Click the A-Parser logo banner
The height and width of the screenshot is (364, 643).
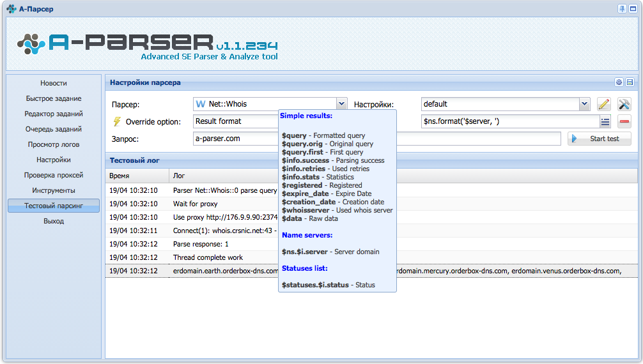pos(148,46)
